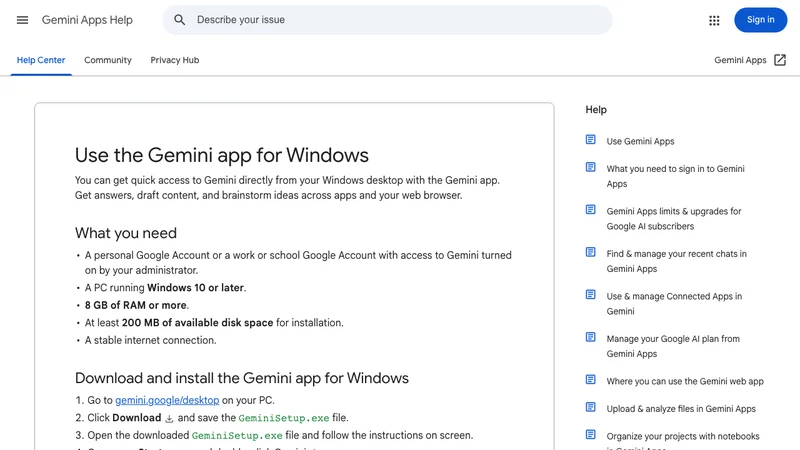This screenshot has width=800, height=450.
Task: Open the Privacy Hub tab
Action: point(174,60)
